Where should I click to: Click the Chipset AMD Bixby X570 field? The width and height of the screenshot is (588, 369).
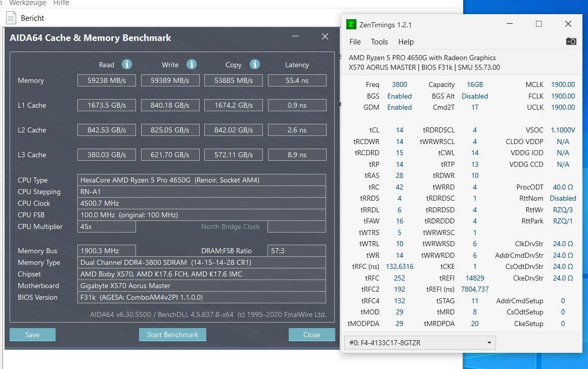[202, 274]
